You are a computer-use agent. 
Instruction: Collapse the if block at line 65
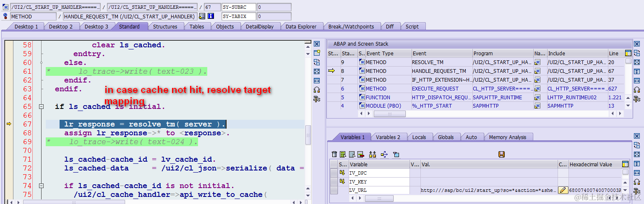click(42, 107)
